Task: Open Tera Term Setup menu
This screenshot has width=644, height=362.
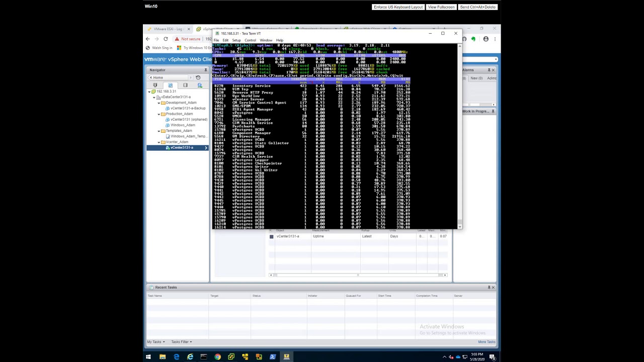Action: pyautogui.click(x=236, y=40)
